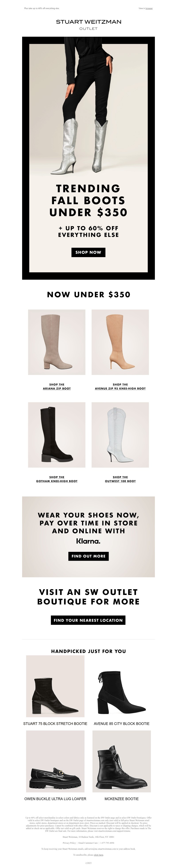The height and width of the screenshot is (868, 177).
Task: Select the tan Avenue Zip 95 boot image
Action: [120, 342]
